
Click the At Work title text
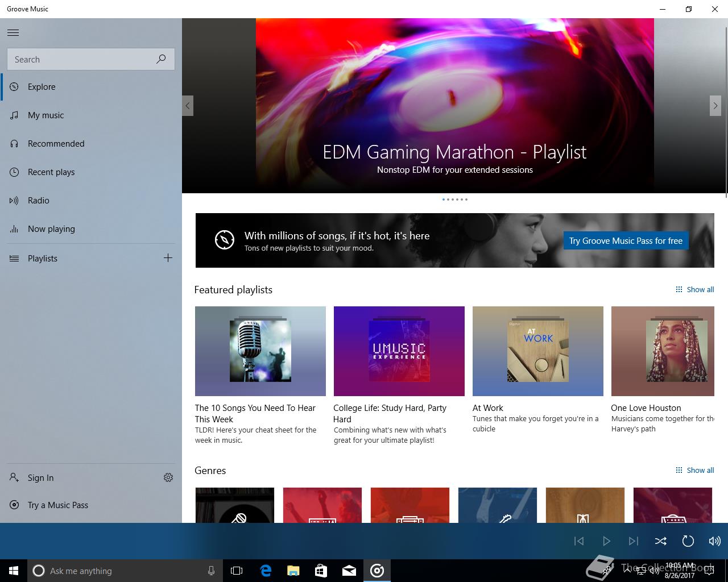click(x=488, y=408)
